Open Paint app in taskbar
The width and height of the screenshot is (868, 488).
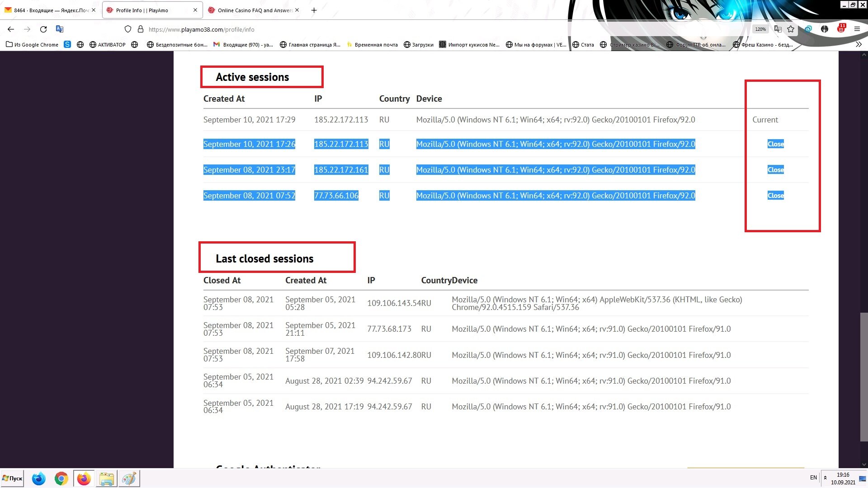(x=129, y=479)
